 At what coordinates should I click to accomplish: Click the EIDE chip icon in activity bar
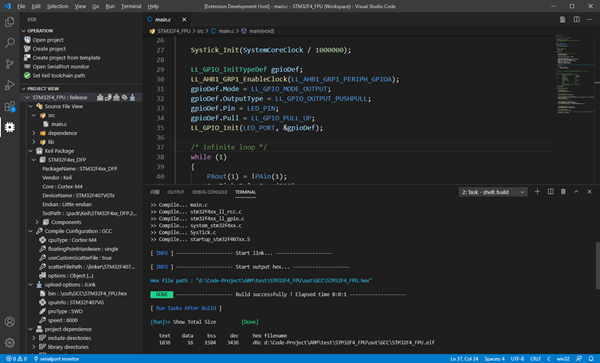[10, 127]
